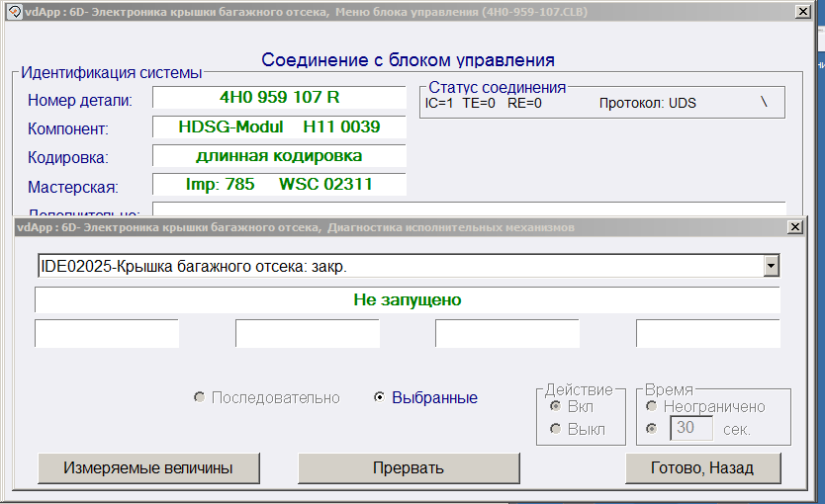Screen dimensions: 825x504
Task: Click the first empty result box under status
Action: (107, 334)
